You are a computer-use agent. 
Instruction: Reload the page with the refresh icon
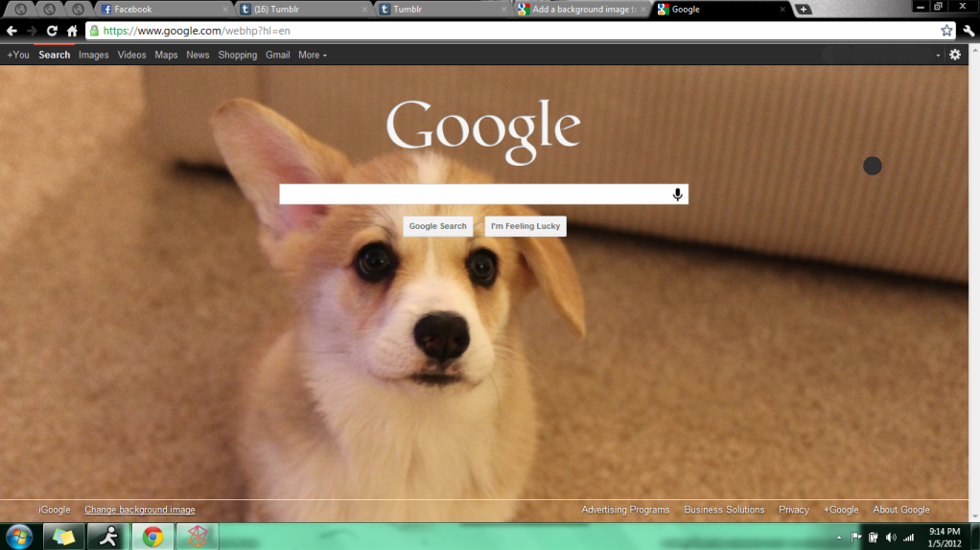52,31
